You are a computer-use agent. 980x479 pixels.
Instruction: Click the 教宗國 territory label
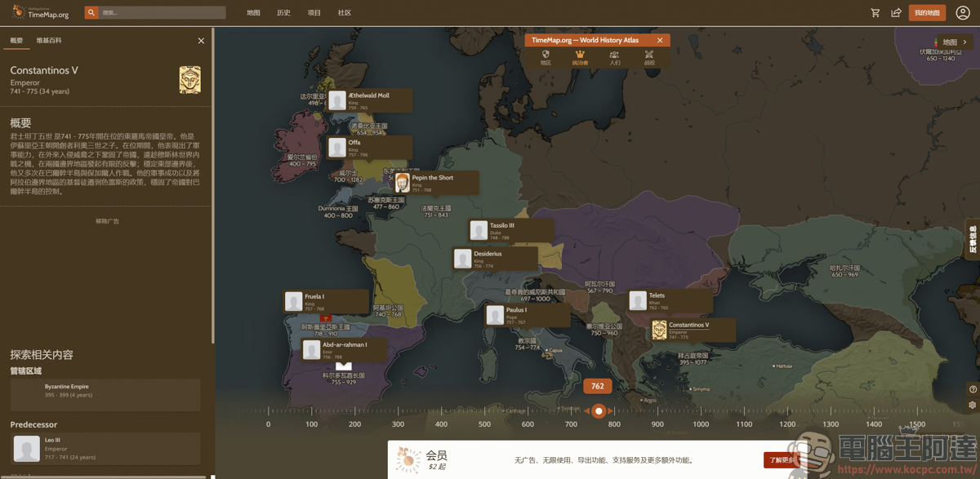[x=527, y=344]
